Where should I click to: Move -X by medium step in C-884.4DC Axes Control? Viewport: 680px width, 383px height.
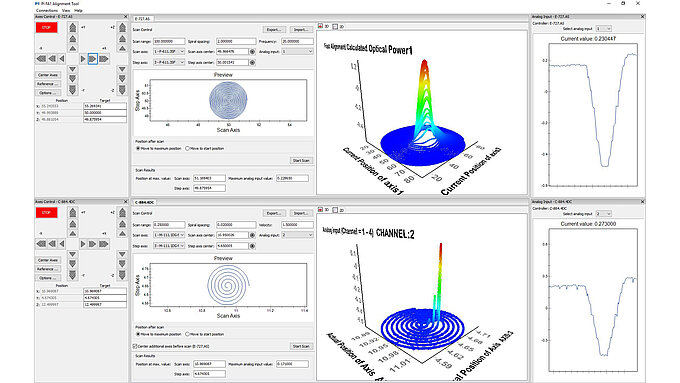(x=52, y=244)
